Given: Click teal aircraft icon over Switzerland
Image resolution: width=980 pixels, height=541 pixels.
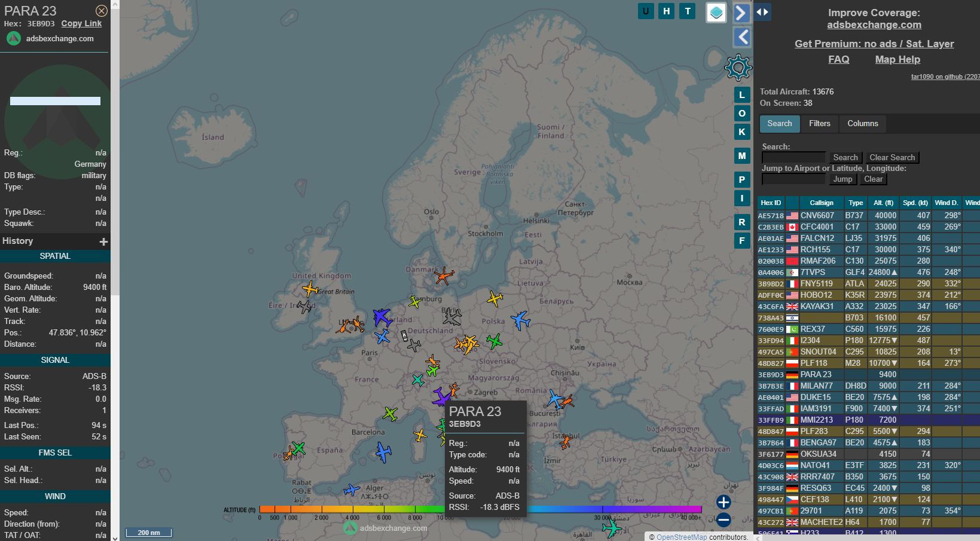Looking at the screenshot, I should tap(418, 380).
